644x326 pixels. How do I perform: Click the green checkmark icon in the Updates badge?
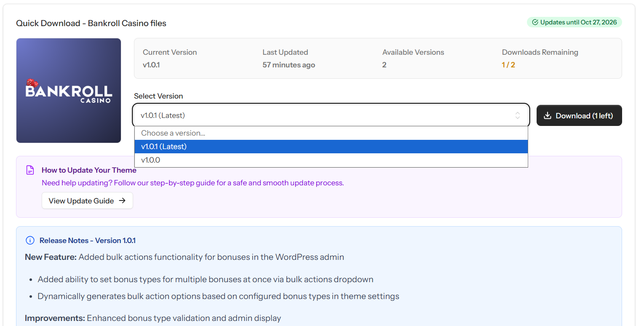tap(536, 22)
